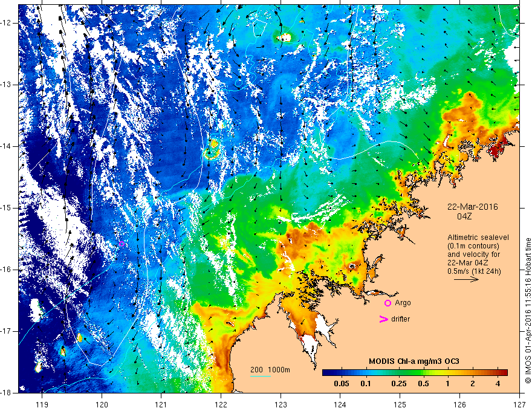Viewport: 532px width, 411px height.
Task: Click the "0.5m/s (1kt 24h)" text
Action: 474,271
